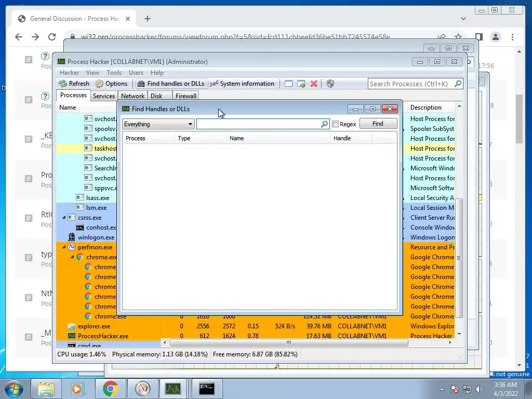
Task: Select the perfmon.exe process icon
Action: coord(71,247)
